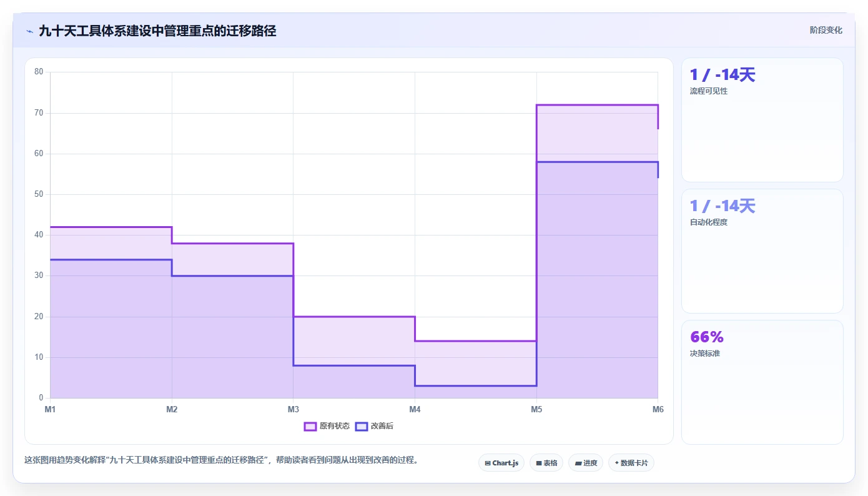868x496 pixels.
Task: Click the M5 axis label
Action: pyautogui.click(x=536, y=410)
